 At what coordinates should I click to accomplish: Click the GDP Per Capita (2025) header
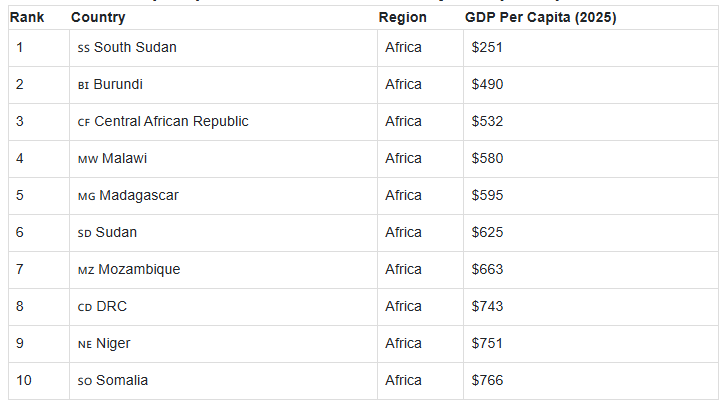[541, 17]
